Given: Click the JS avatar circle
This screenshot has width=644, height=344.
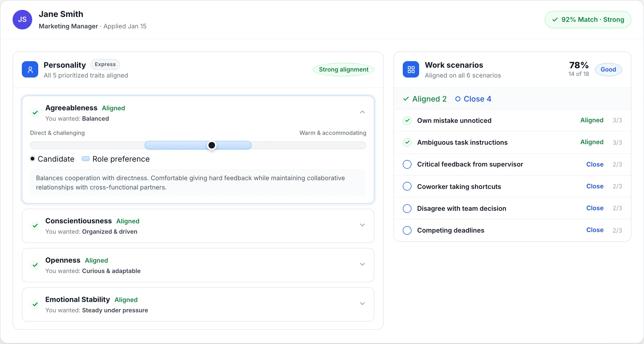Looking at the screenshot, I should [22, 20].
